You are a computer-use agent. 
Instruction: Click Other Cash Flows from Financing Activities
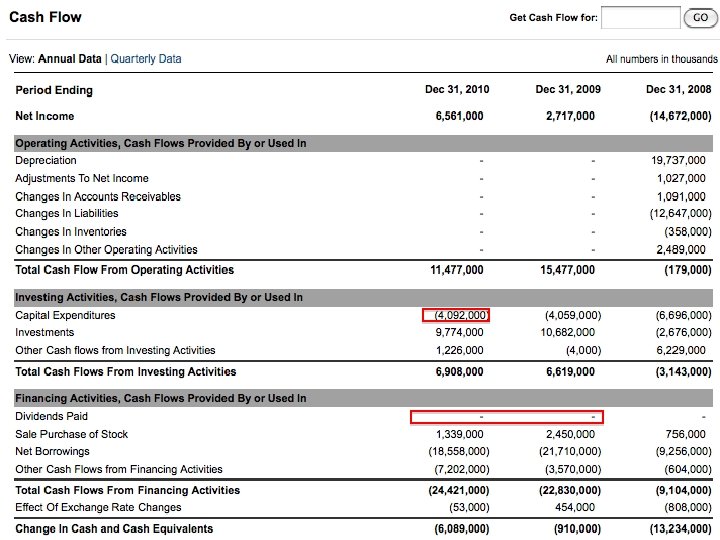119,469
